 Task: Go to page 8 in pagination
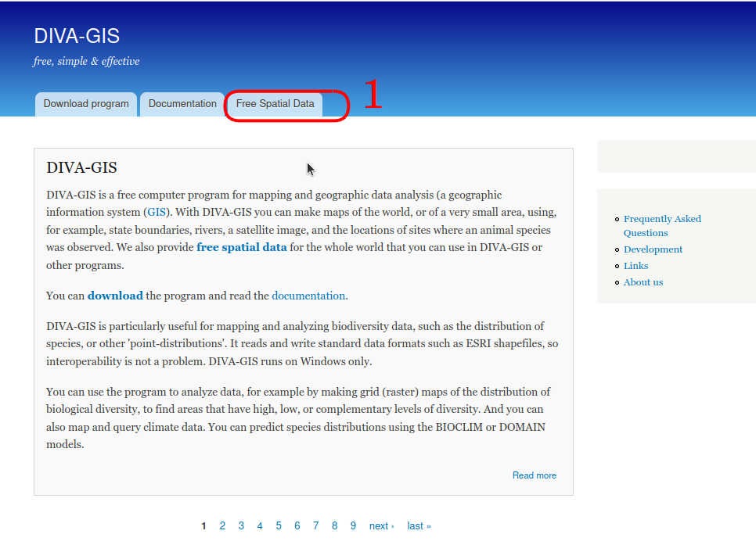335,525
